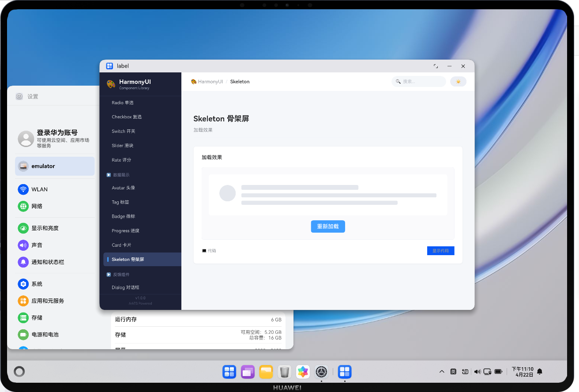579x392 pixels.
Task: Open the colorful Gallery dock icon
Action: [x=303, y=372]
